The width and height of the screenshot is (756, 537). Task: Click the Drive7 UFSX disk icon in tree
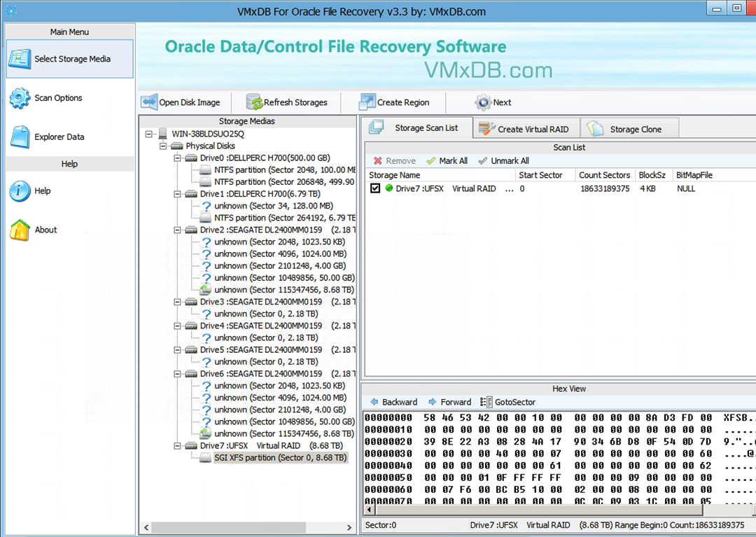tap(191, 446)
